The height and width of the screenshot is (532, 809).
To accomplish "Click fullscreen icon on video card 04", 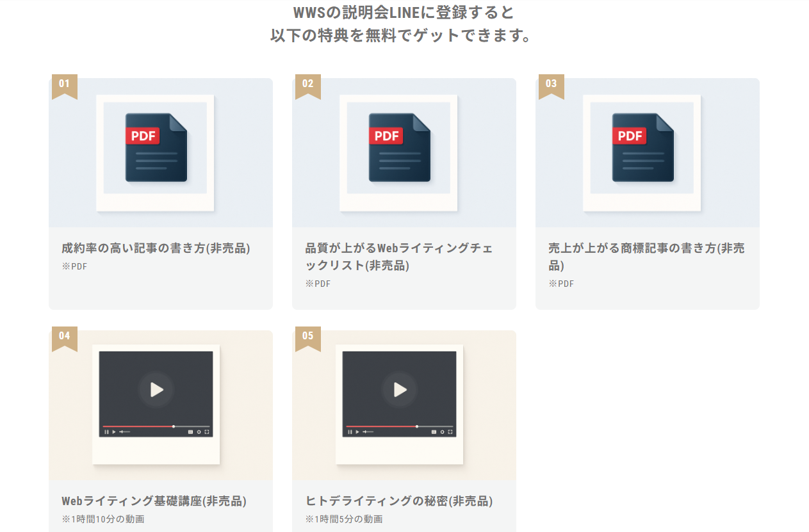I will pyautogui.click(x=206, y=432).
